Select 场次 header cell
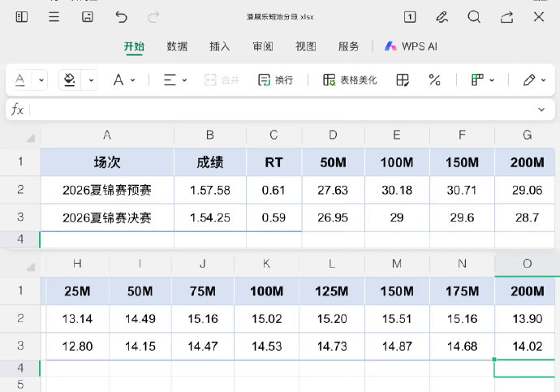 107,162
